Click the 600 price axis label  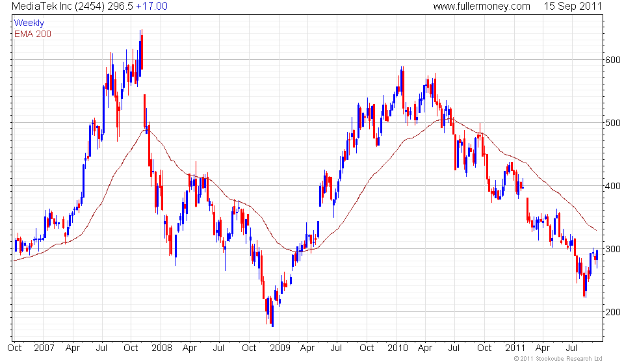(612, 60)
